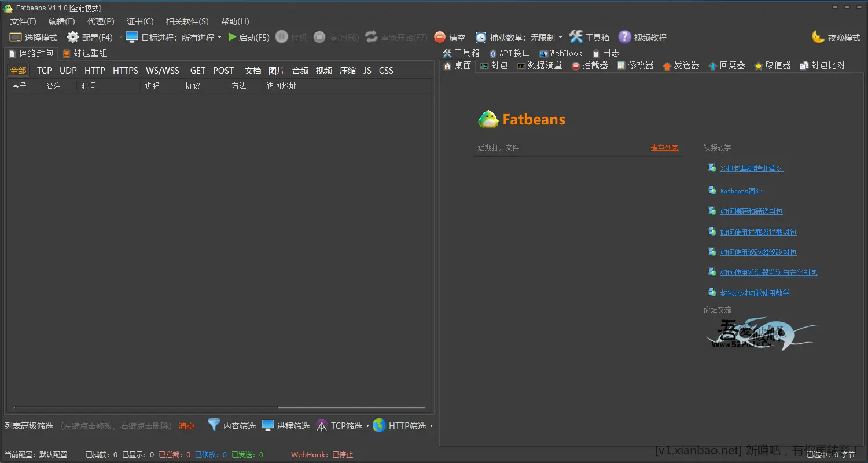Open the 配置 (F4) gear settings
Image resolution: width=868 pixels, height=463 pixels.
73,37
